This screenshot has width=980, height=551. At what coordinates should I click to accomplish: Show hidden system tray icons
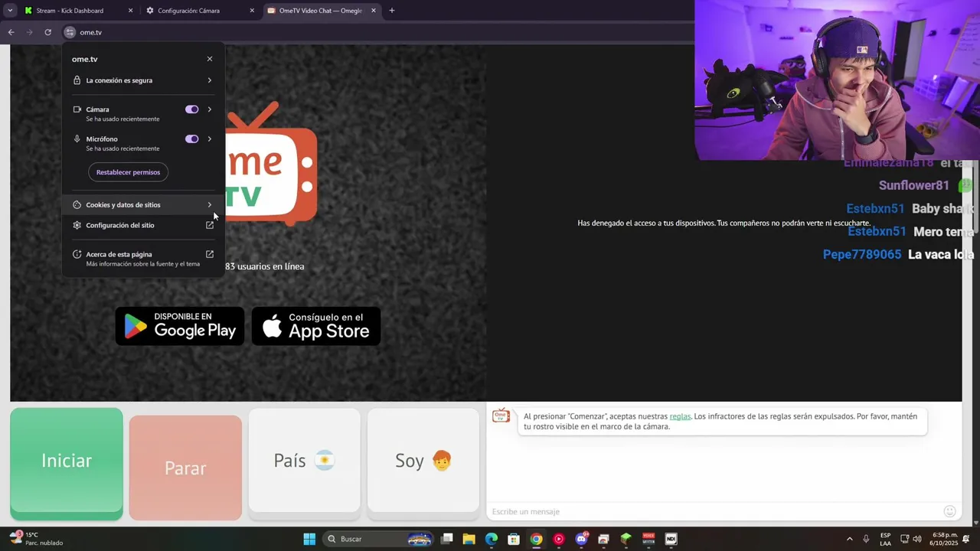849,539
